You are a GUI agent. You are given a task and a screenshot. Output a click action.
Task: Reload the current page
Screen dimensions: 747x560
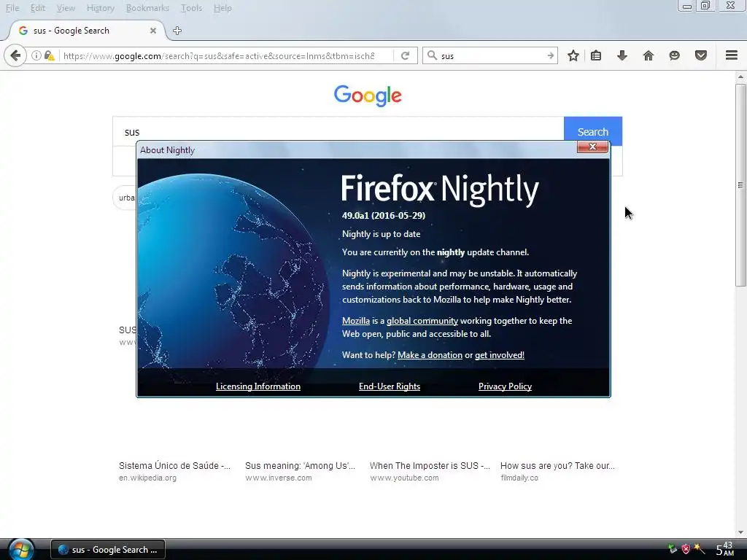click(x=406, y=55)
